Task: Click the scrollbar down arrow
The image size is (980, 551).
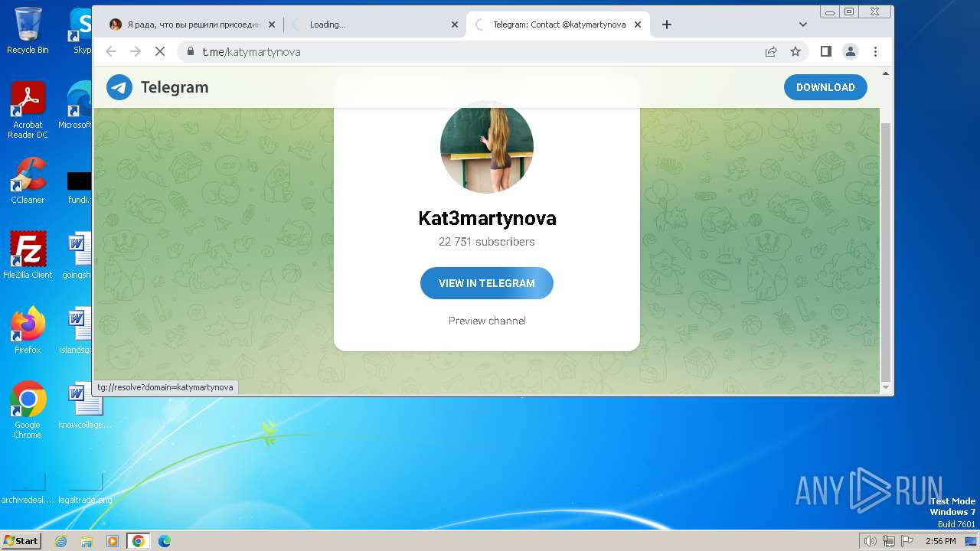Action: click(x=886, y=388)
